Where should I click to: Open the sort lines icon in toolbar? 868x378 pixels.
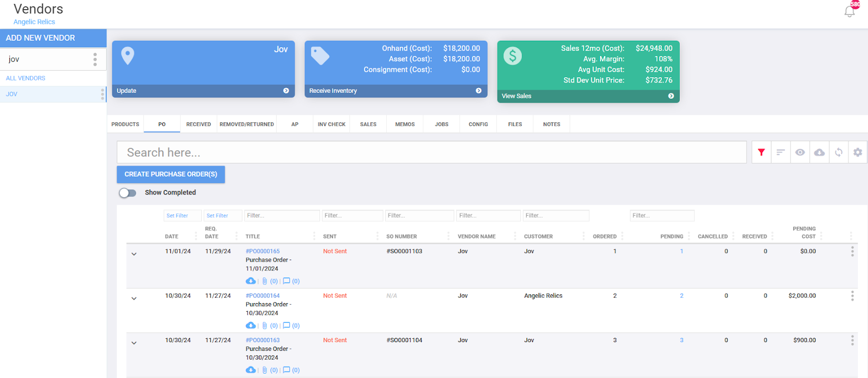(x=781, y=153)
